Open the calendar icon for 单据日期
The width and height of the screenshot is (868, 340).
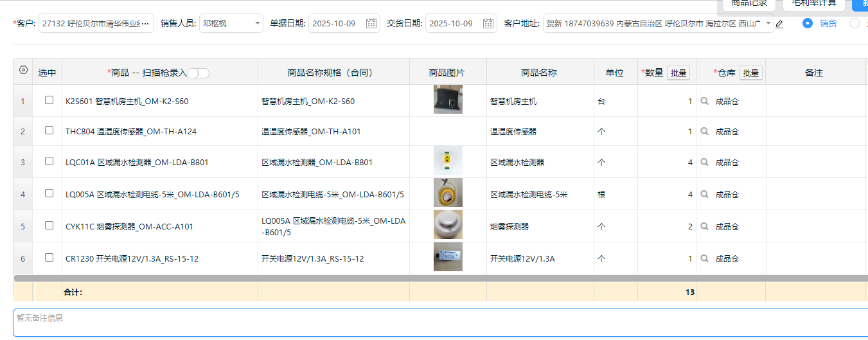point(371,24)
